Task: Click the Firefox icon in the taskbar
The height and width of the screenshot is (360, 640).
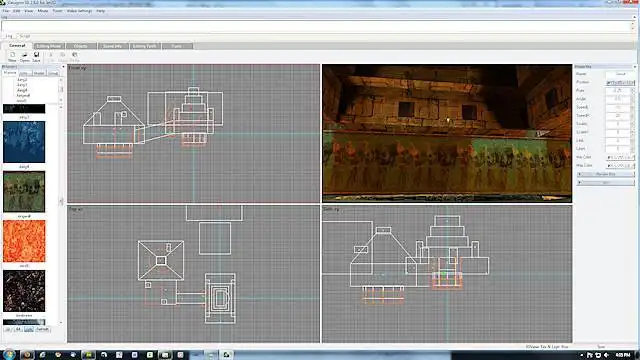Action: tap(27, 355)
